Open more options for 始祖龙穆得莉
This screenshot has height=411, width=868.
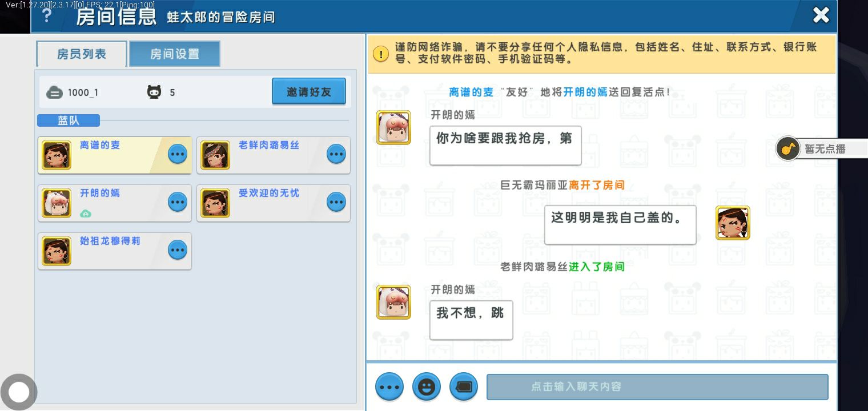[x=177, y=250]
